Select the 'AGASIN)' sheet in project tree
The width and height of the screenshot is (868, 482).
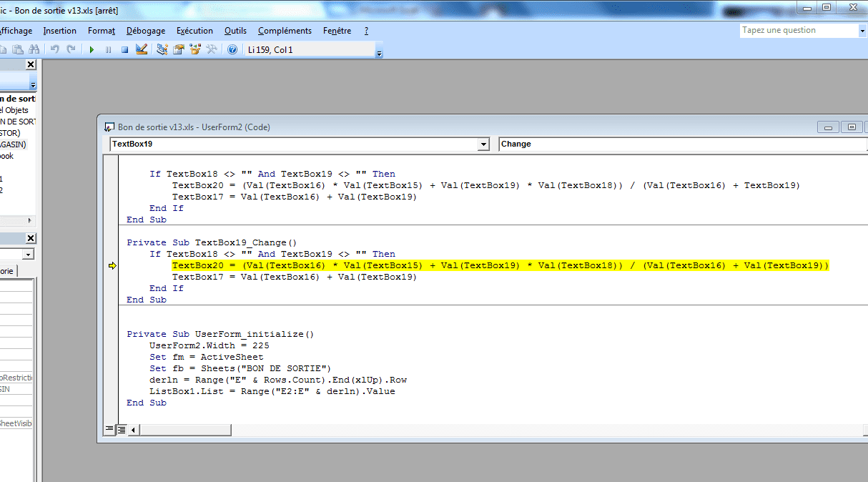[13, 144]
